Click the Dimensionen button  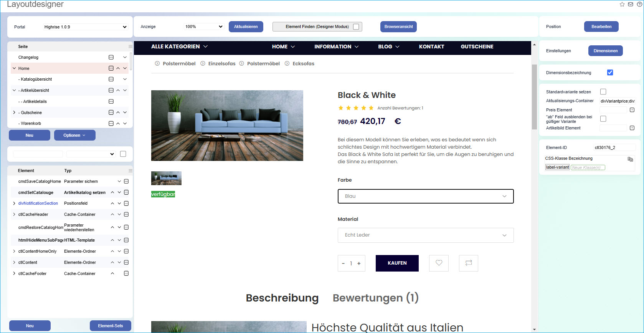point(606,51)
